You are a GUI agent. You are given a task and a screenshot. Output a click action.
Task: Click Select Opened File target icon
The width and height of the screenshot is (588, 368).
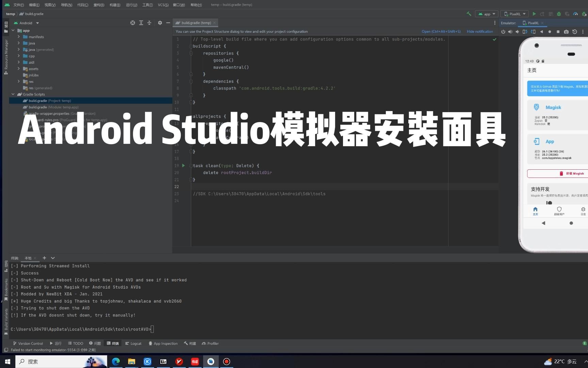click(x=133, y=23)
